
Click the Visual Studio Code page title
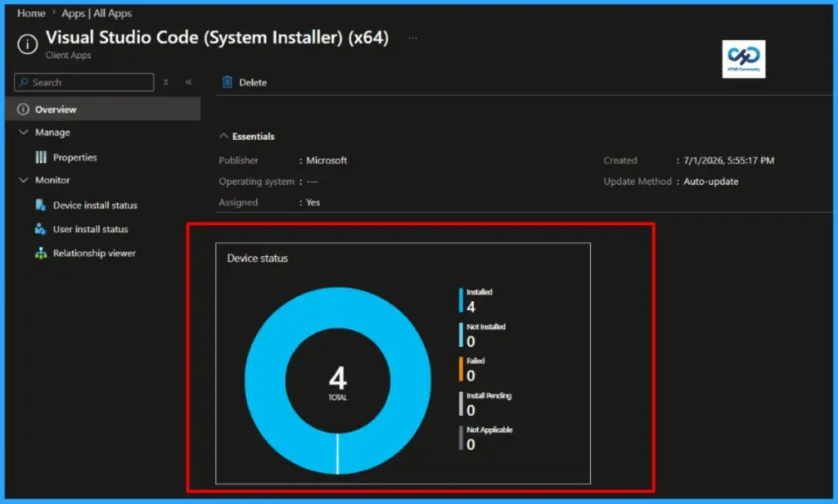(x=217, y=38)
